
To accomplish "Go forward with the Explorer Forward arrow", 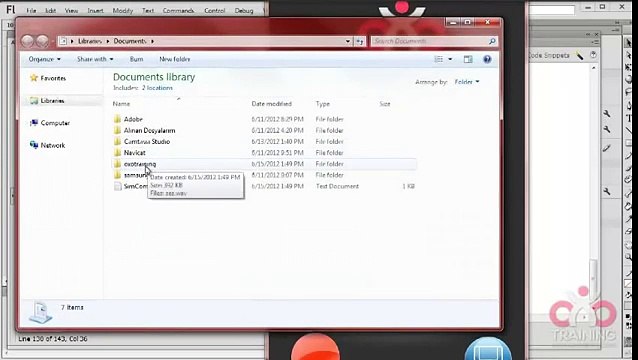I will click(x=42, y=41).
